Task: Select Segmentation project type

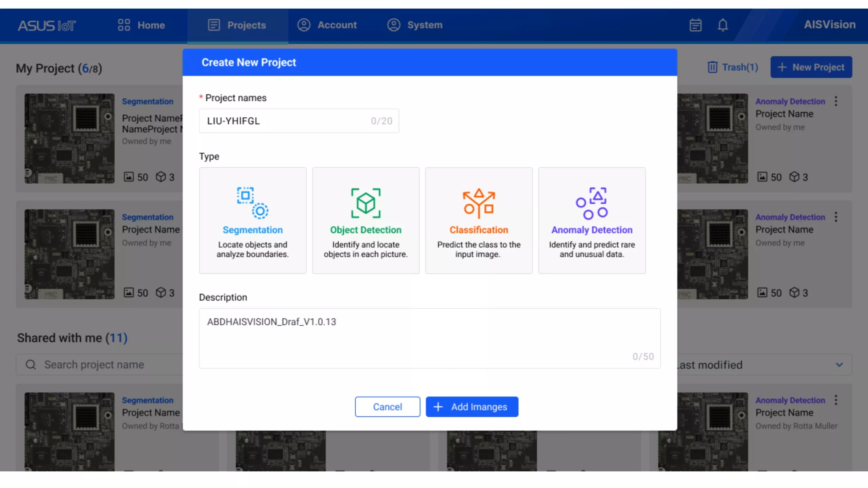Action: pyautogui.click(x=253, y=220)
